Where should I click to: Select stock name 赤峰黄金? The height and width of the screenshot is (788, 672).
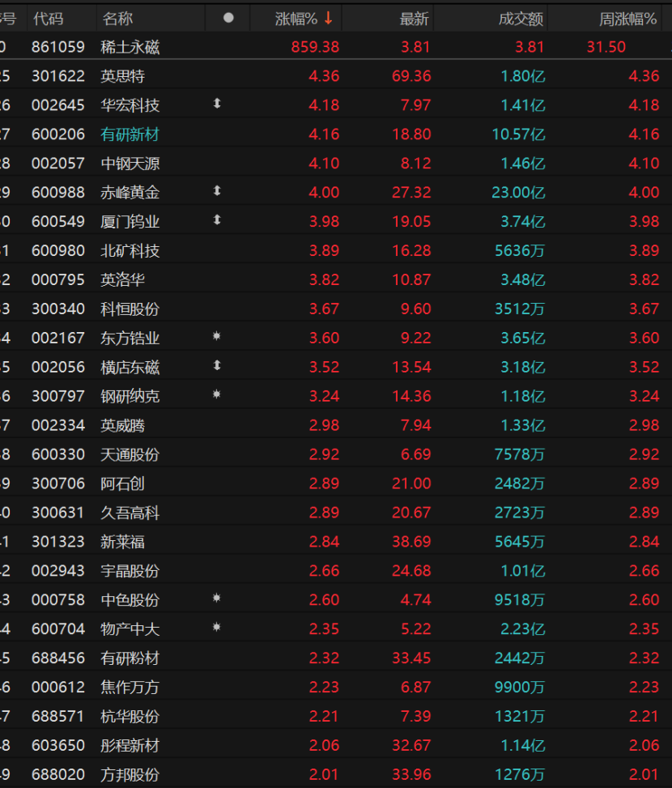point(130,193)
